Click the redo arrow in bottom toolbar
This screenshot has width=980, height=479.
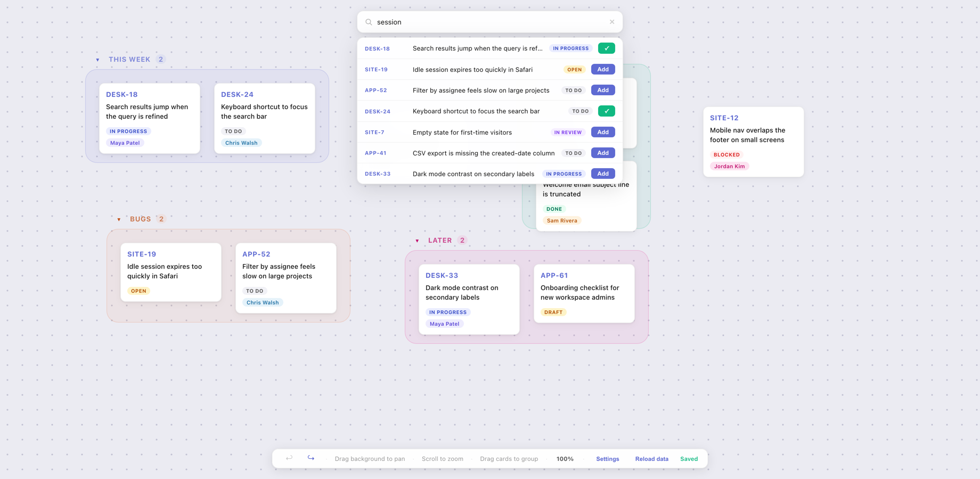click(311, 458)
